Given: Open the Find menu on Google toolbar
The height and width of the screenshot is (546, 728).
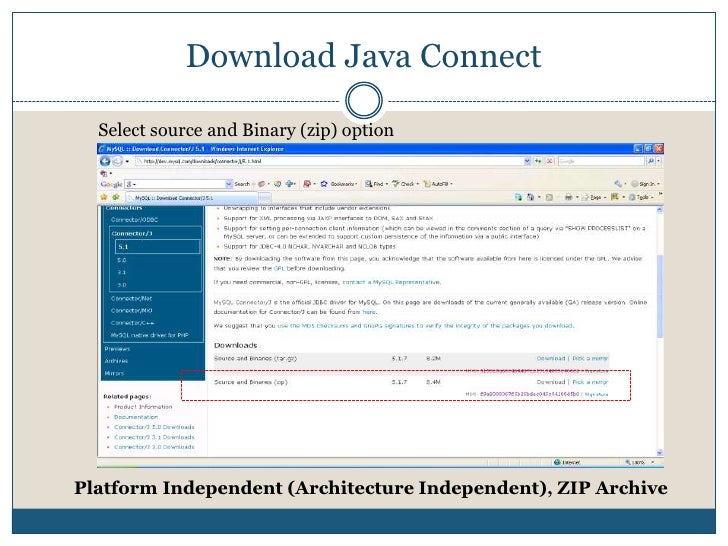Looking at the screenshot, I should (376, 184).
